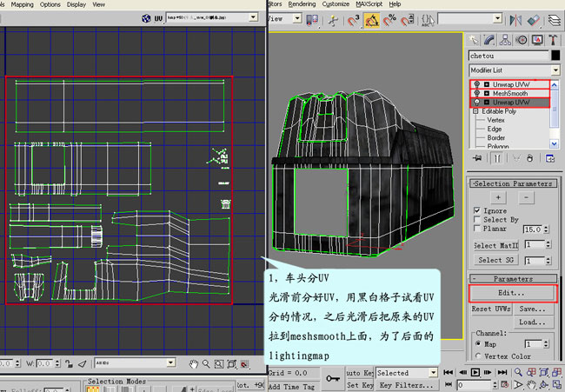Toggle the top Unwrap UVW lightbulb

click(476, 84)
